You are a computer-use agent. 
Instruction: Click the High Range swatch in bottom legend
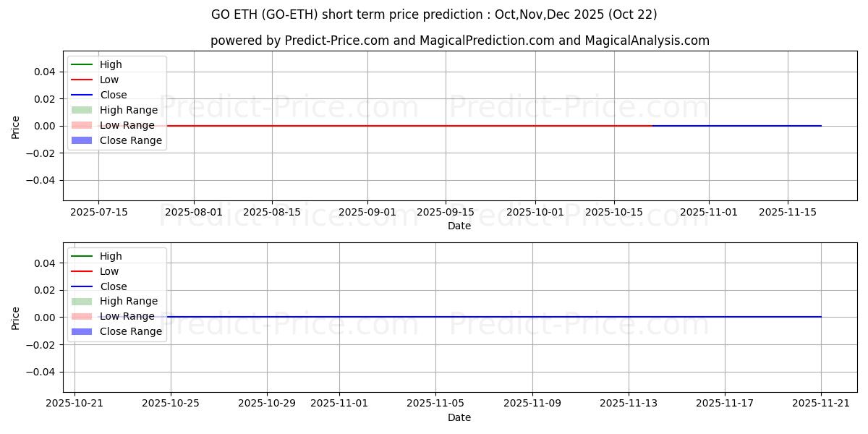coord(82,301)
